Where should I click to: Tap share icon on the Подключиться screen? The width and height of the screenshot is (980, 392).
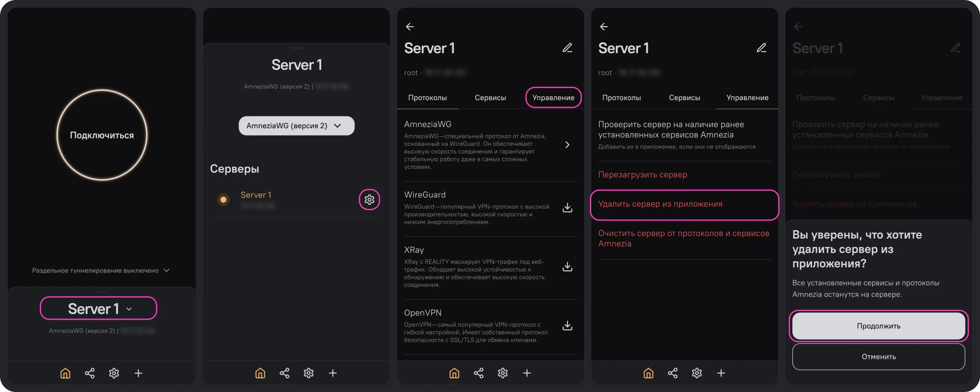[x=90, y=373]
